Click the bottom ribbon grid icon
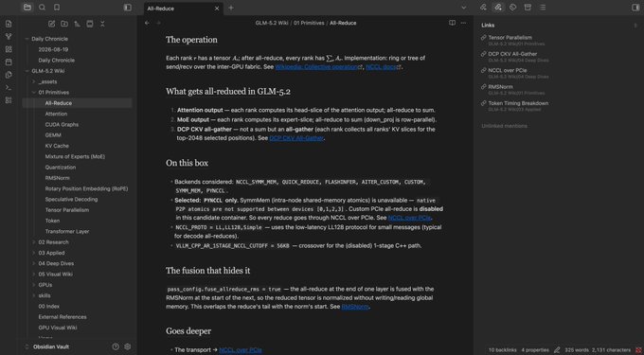644x355 pixels. click(9, 100)
